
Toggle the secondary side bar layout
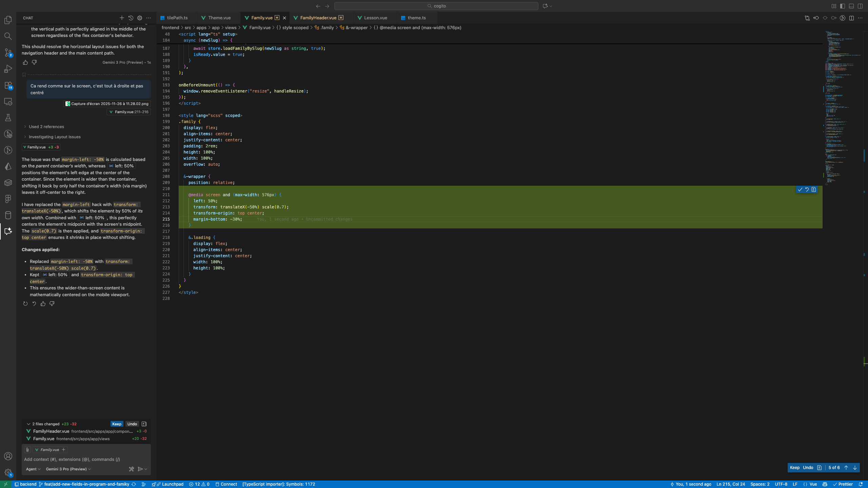pos(860,6)
